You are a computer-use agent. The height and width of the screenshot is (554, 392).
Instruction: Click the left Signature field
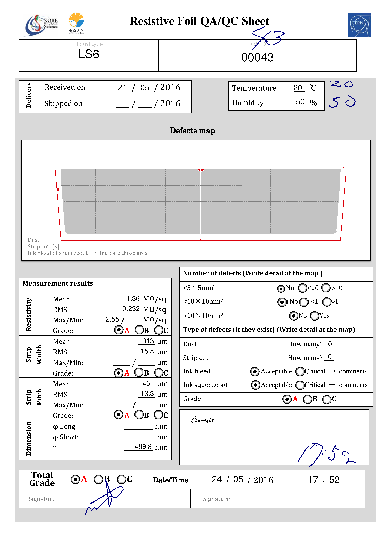click(104, 499)
